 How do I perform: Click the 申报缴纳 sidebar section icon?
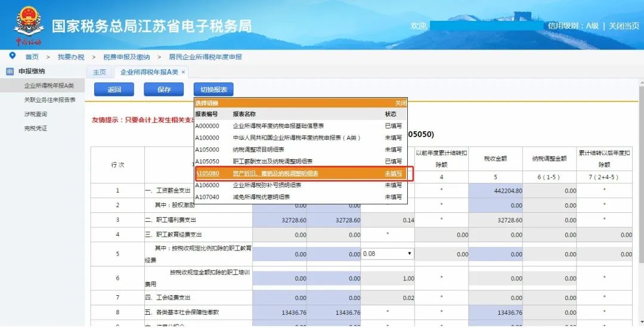point(10,72)
